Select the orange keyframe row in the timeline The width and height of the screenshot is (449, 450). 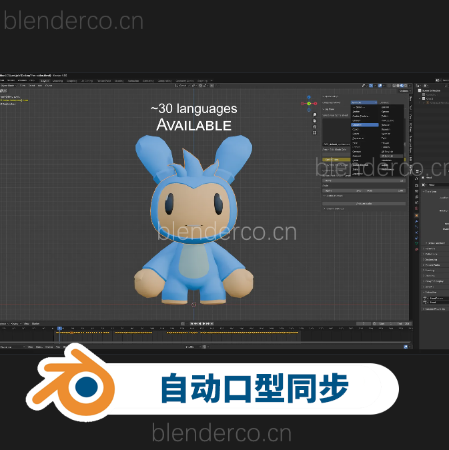tap(177, 332)
